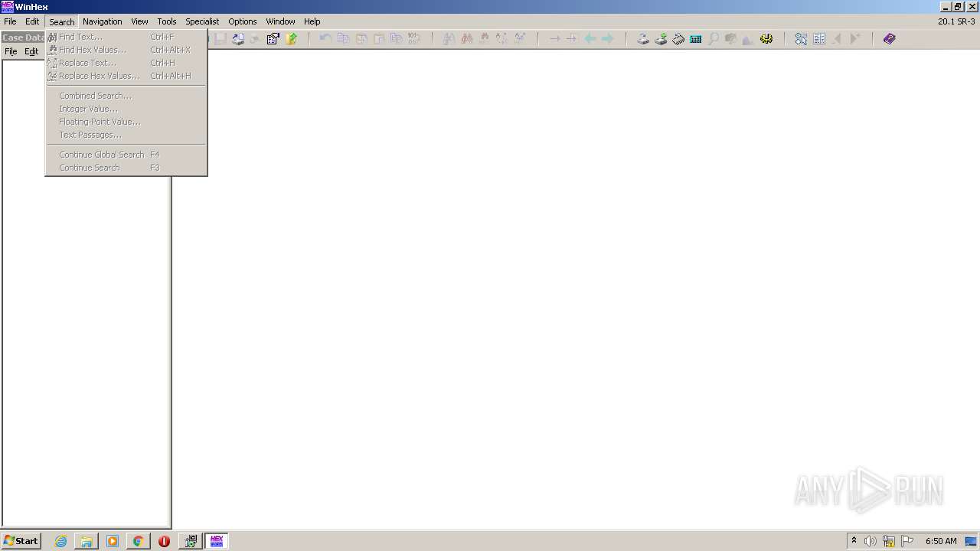The image size is (980, 551).
Task: Click the shapes-with-cursor toolbar icon
Action: pos(801,38)
